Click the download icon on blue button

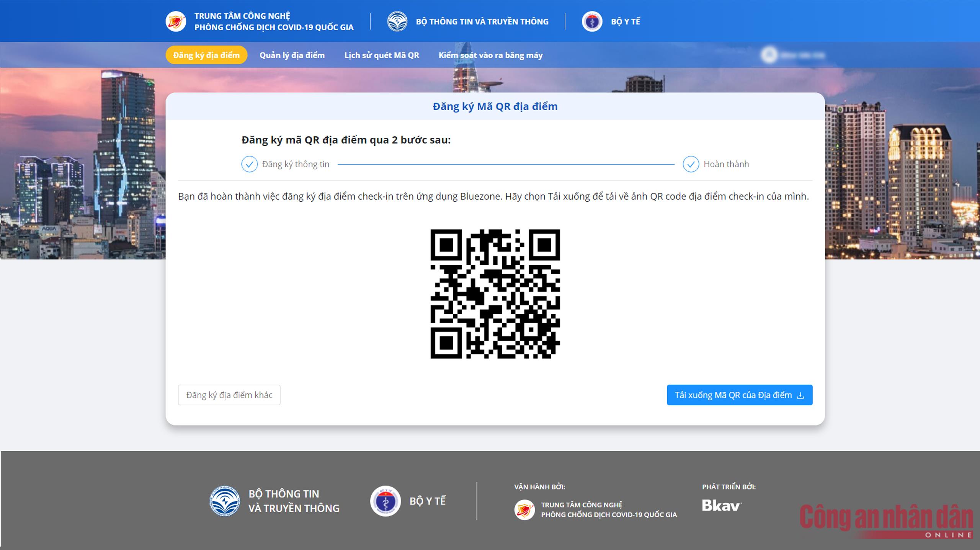tap(800, 395)
